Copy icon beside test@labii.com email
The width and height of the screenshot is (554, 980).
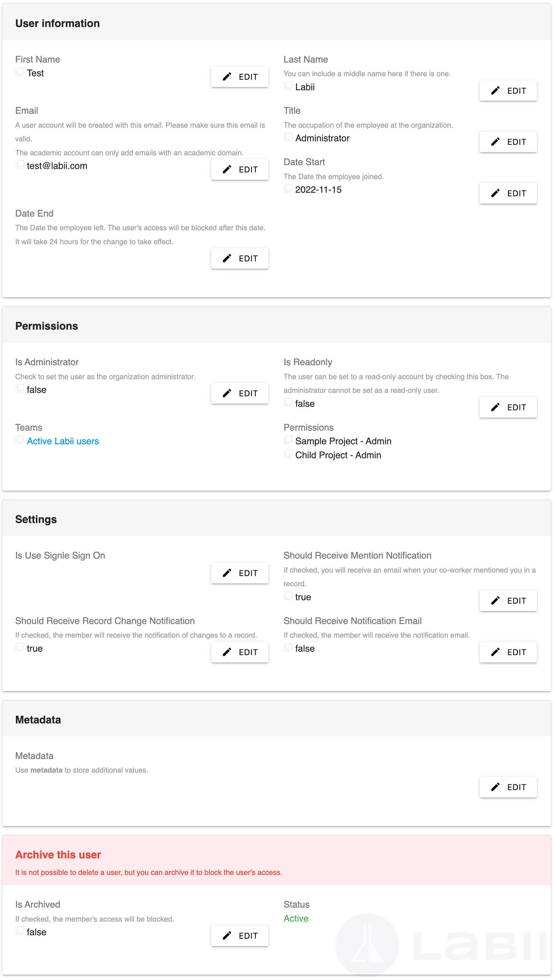(20, 164)
